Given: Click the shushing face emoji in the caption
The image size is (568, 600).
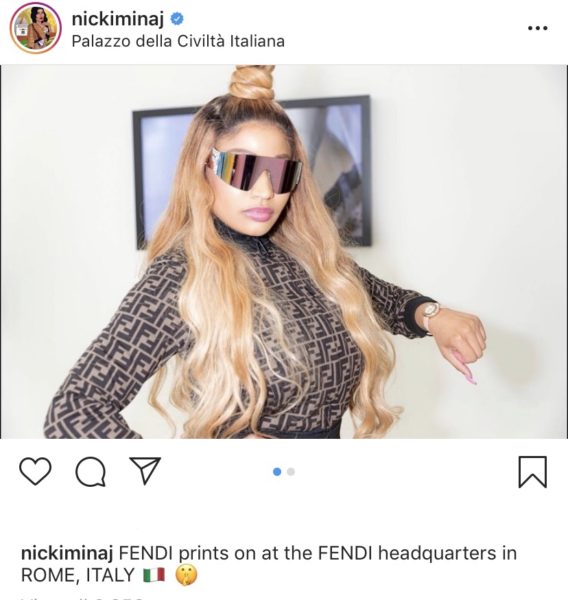Looking at the screenshot, I should pyautogui.click(x=186, y=575).
